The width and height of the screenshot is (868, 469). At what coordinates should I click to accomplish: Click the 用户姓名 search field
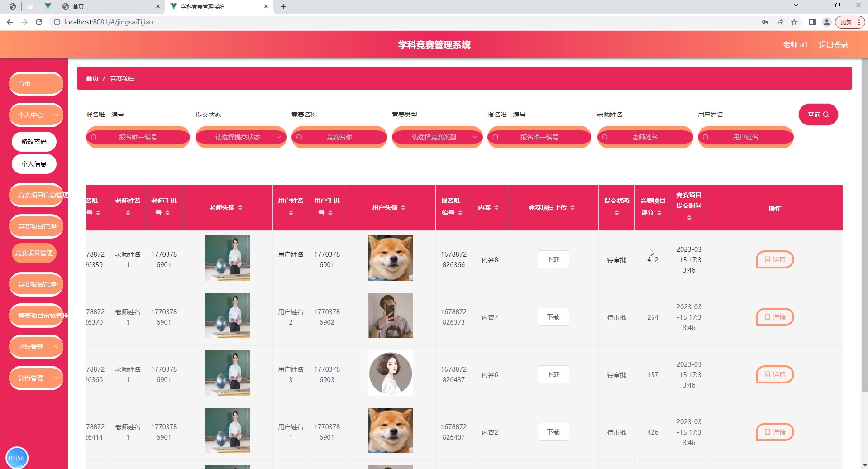coord(746,137)
